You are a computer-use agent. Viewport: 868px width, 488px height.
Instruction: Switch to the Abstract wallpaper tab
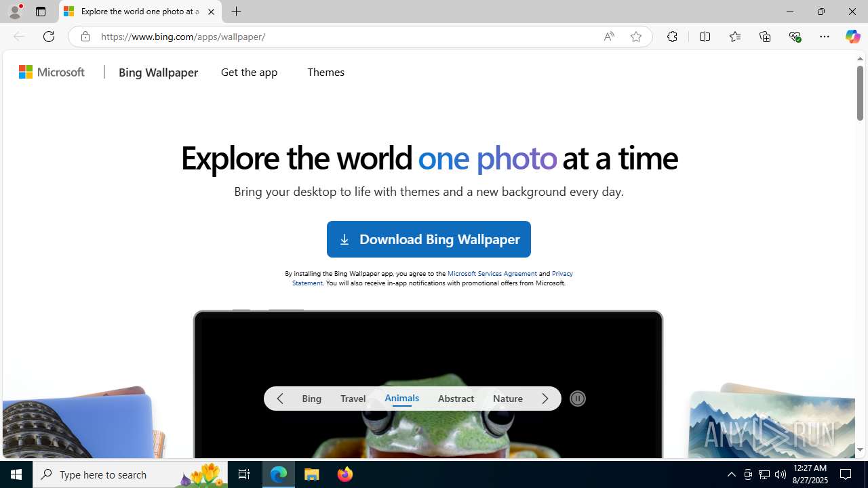tap(456, 399)
